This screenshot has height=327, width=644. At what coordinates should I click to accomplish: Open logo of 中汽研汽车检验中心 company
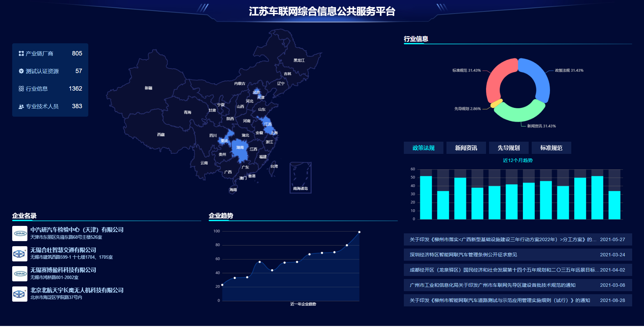(20, 233)
